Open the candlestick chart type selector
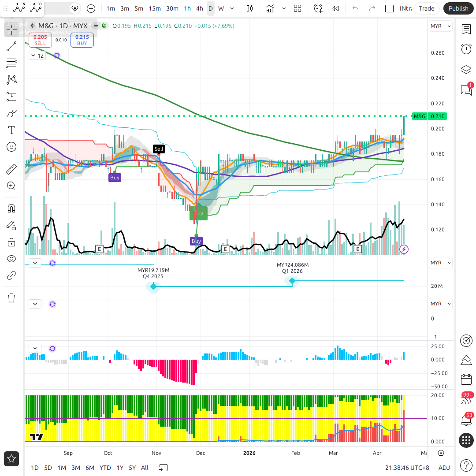The image size is (476, 476). 250,8
